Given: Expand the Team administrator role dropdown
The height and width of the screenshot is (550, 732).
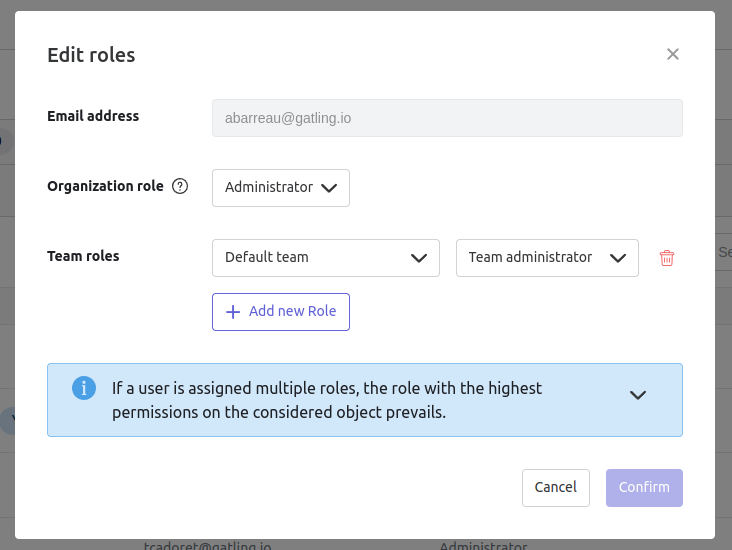Looking at the screenshot, I should click(x=547, y=258).
